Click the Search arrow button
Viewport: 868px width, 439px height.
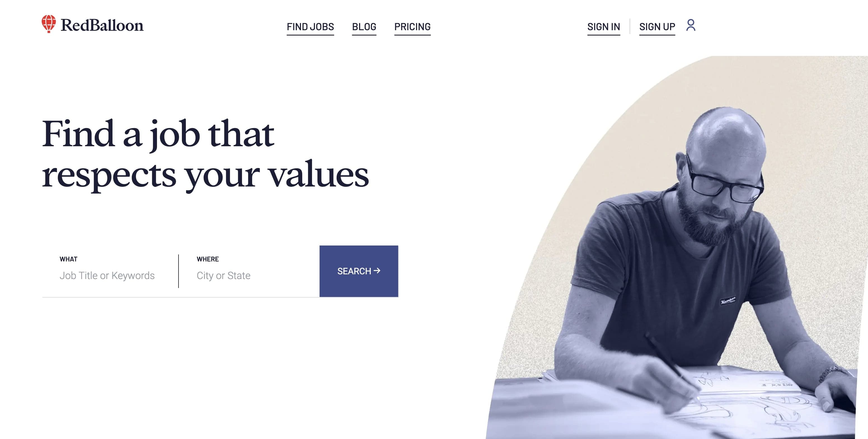359,271
